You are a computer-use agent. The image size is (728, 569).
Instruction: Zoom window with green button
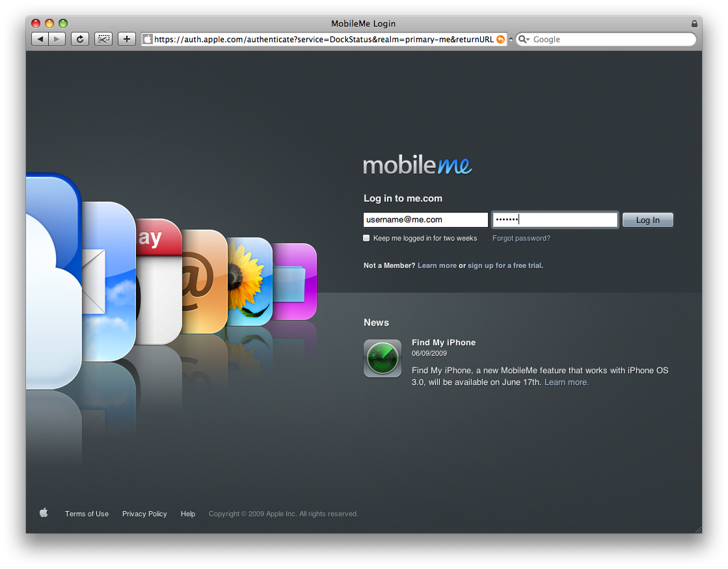coord(63,23)
